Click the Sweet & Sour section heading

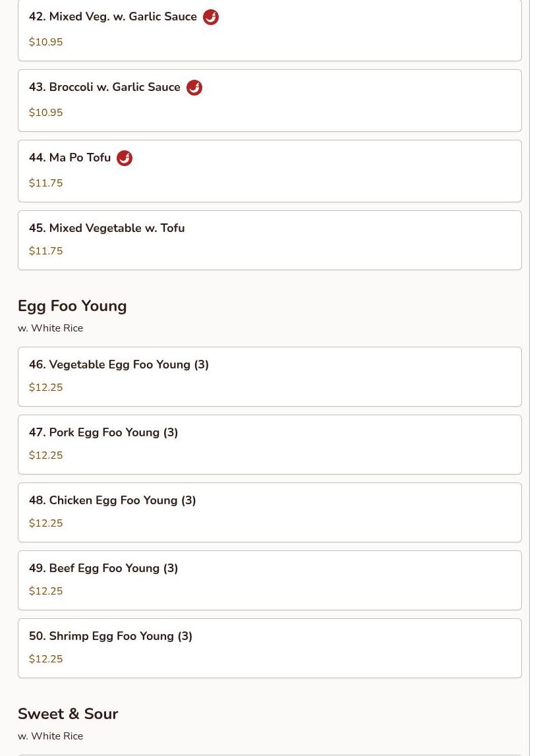pos(68,714)
